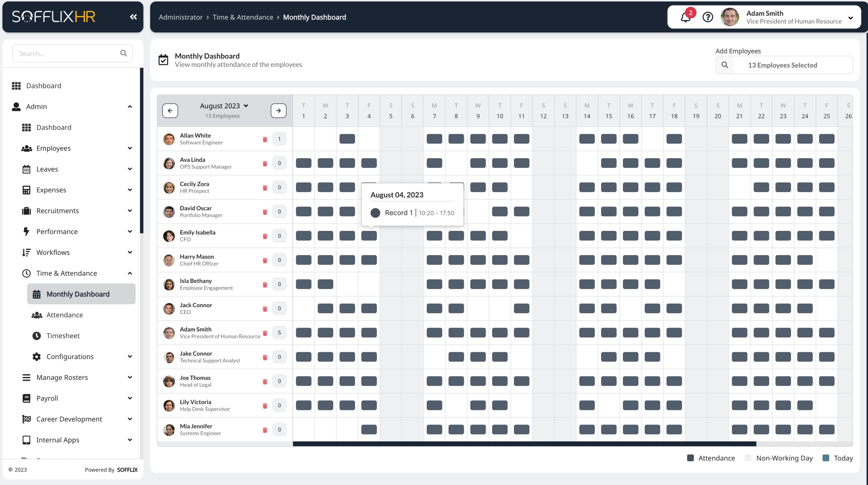Screen dimensions: 868x485
Task: Expand the Leaves submenu
Action: [130, 169]
